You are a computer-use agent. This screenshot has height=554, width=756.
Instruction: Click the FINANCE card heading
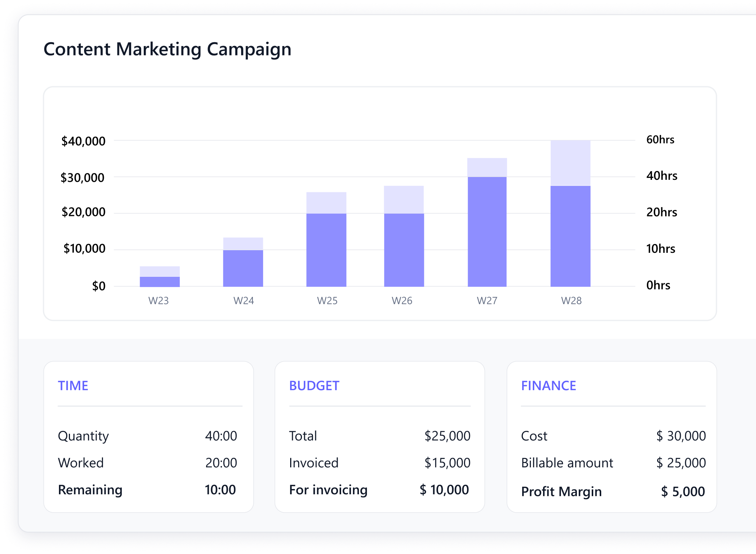[548, 386]
